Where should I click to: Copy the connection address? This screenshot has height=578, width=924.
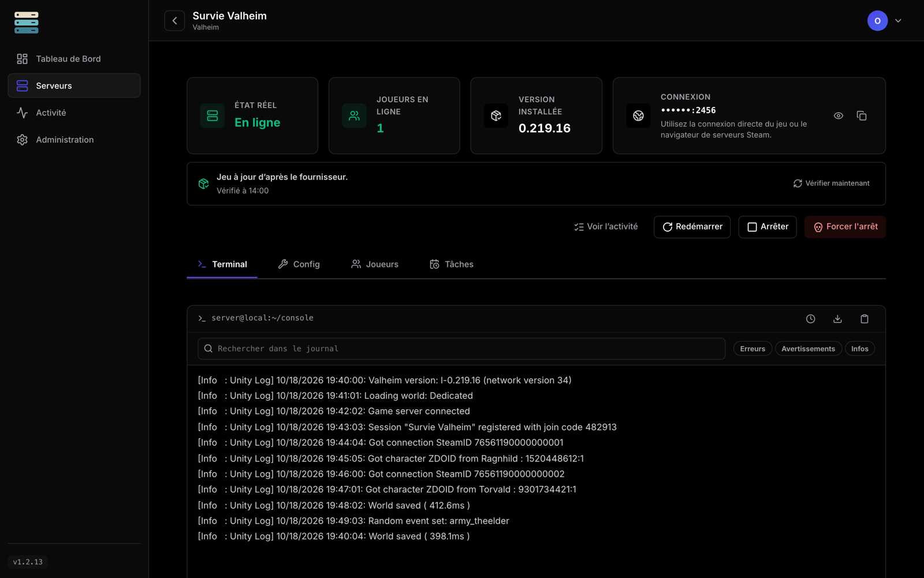[862, 116]
